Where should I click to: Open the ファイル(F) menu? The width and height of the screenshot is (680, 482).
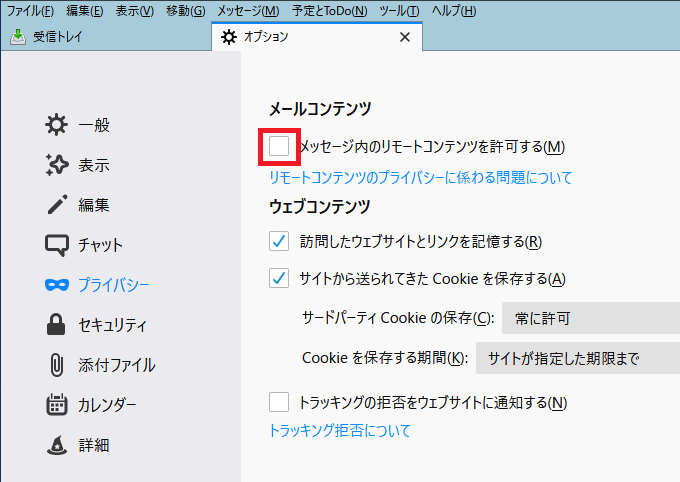(x=30, y=11)
